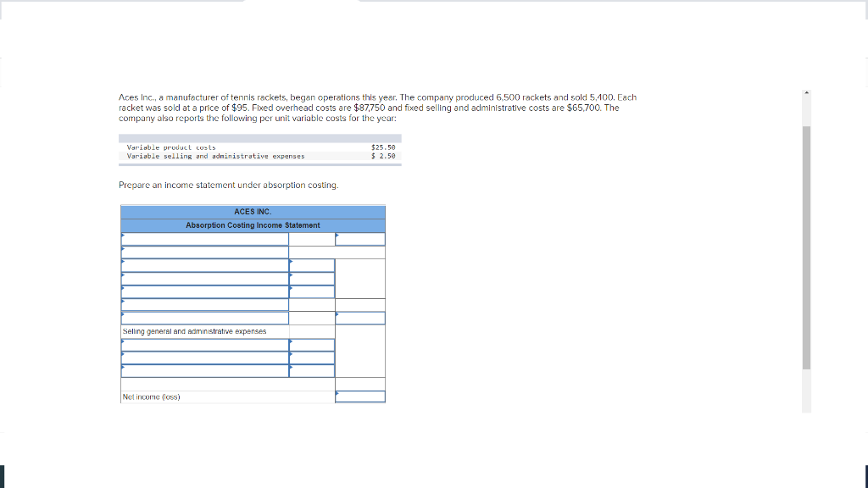Click the '$25.50' variable product cost value

[383, 147]
